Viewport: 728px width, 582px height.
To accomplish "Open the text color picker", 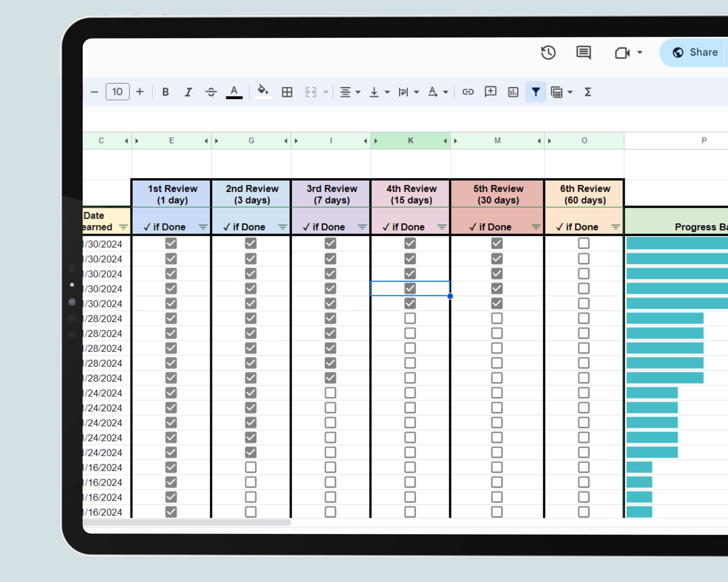I will [x=234, y=92].
